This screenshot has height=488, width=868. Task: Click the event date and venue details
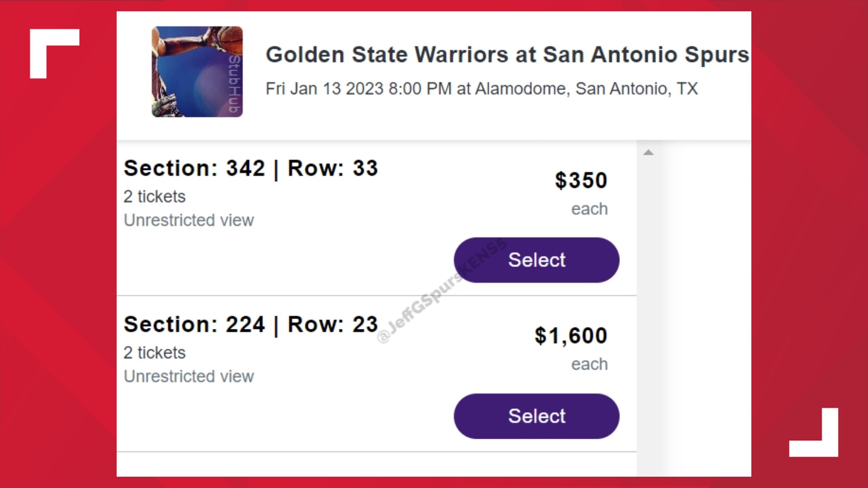(x=481, y=89)
